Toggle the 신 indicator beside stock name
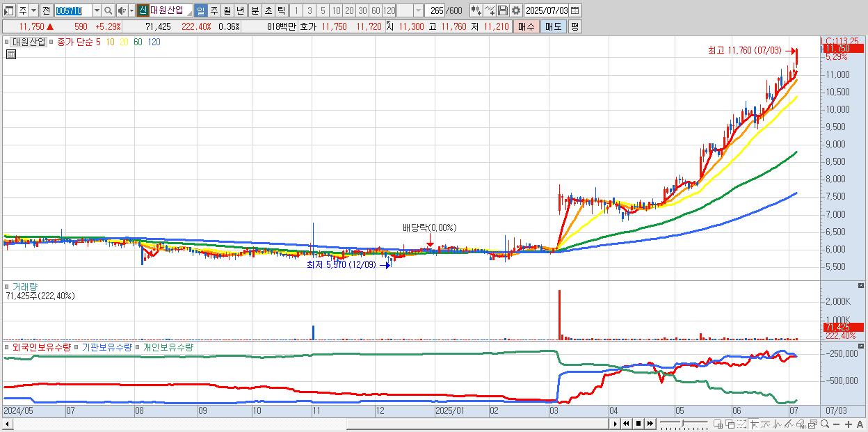The height and width of the screenshot is (432, 868). coord(142,10)
